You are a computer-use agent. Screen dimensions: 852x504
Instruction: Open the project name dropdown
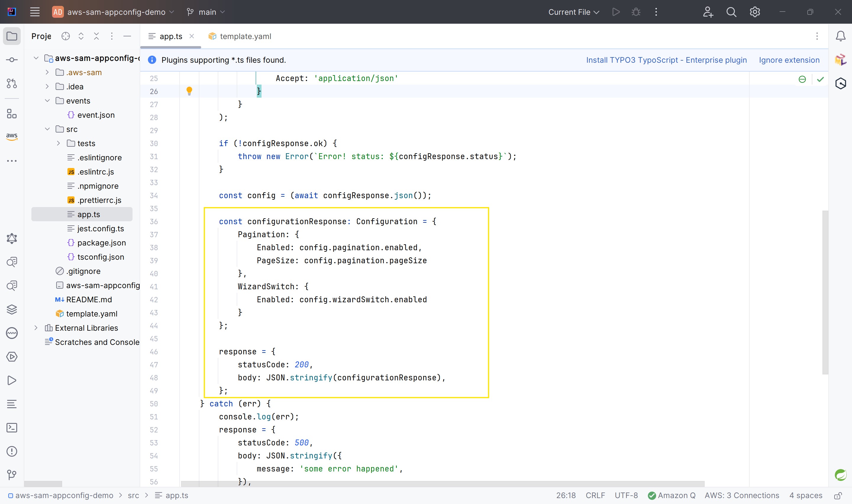113,12
